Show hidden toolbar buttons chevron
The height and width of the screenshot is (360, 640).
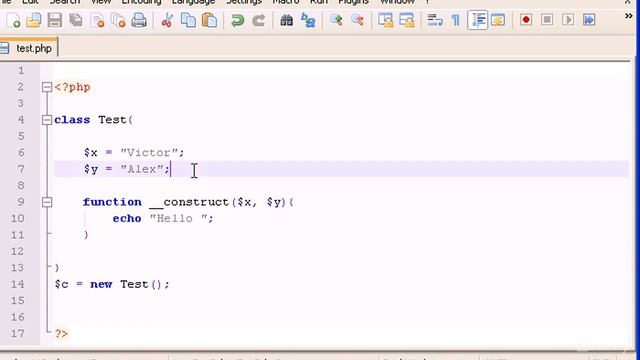pyautogui.click(x=629, y=16)
